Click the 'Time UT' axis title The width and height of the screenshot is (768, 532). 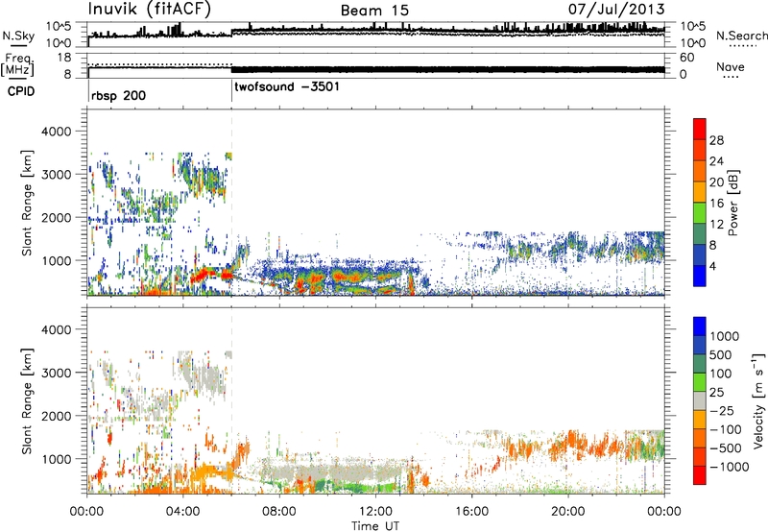point(375,526)
